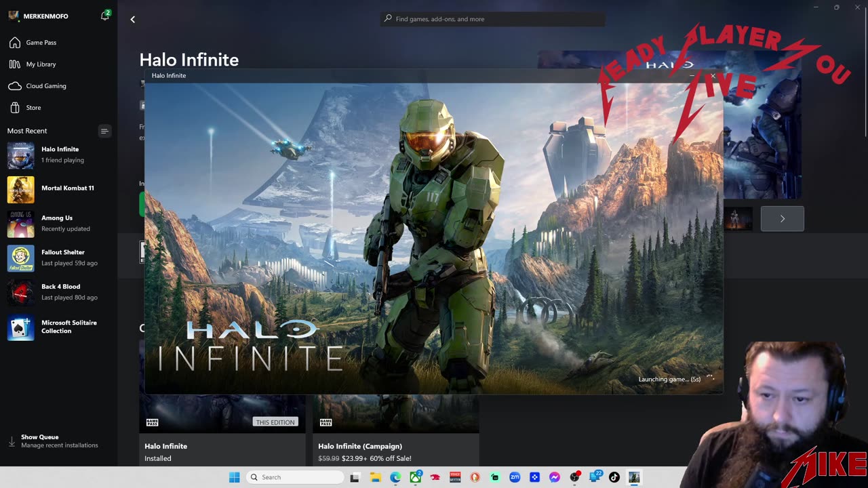Open Microsoft Edge from the taskbar
This screenshot has height=488, width=868.
point(395,477)
